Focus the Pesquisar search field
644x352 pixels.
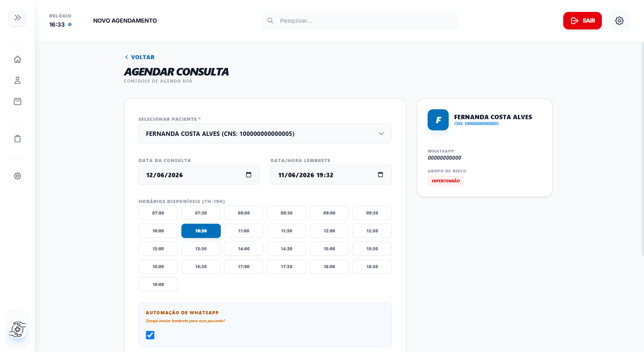click(360, 21)
